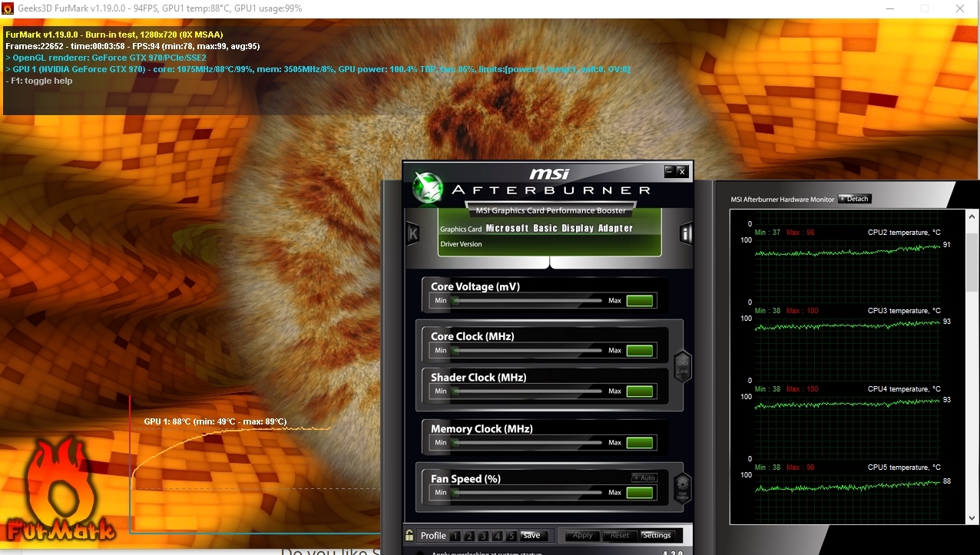Screen dimensions: 980x555
Task: Open Kombustor via the K side button
Action: click(412, 233)
